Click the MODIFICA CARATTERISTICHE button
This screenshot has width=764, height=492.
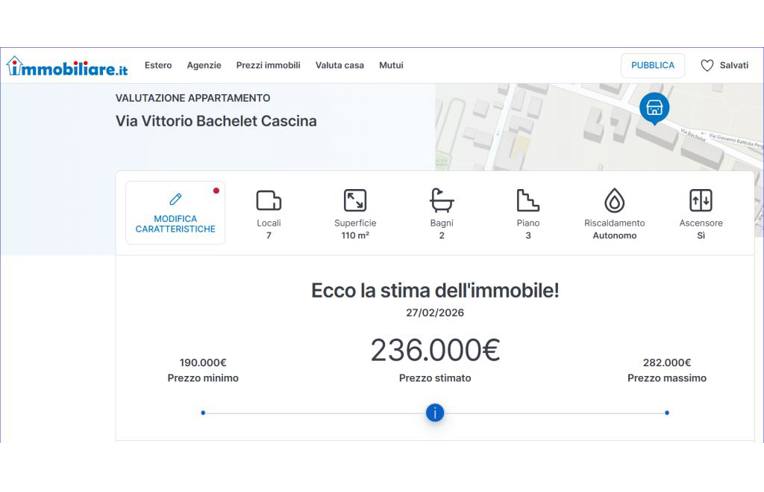(x=175, y=213)
